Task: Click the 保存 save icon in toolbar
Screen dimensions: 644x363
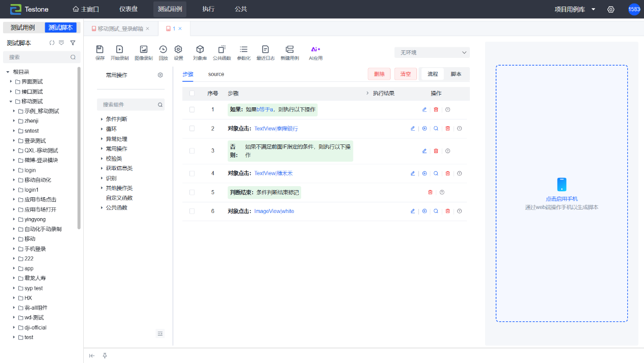Action: pyautogui.click(x=100, y=50)
